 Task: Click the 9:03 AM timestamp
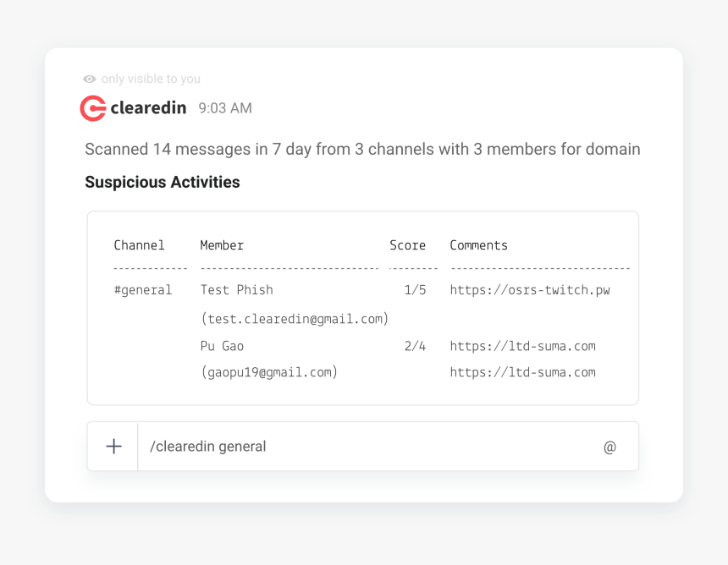click(225, 108)
